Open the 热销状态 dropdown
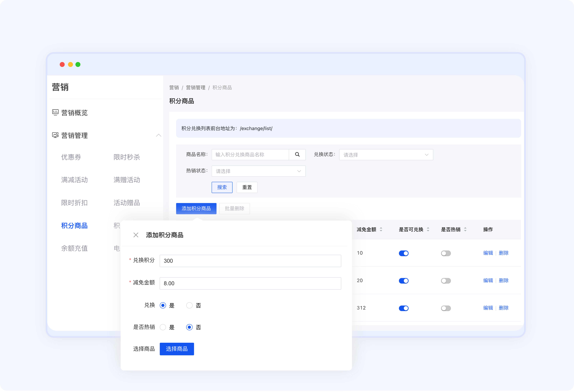Image resolution: width=574 pixels, height=392 pixels. click(x=258, y=171)
